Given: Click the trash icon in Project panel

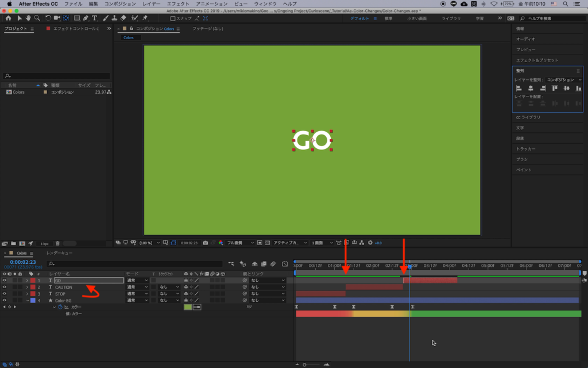Looking at the screenshot, I should pos(57,243).
